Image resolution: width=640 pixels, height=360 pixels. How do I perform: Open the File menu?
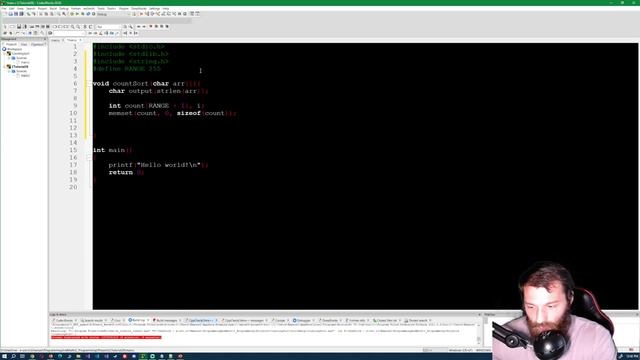point(4,9)
